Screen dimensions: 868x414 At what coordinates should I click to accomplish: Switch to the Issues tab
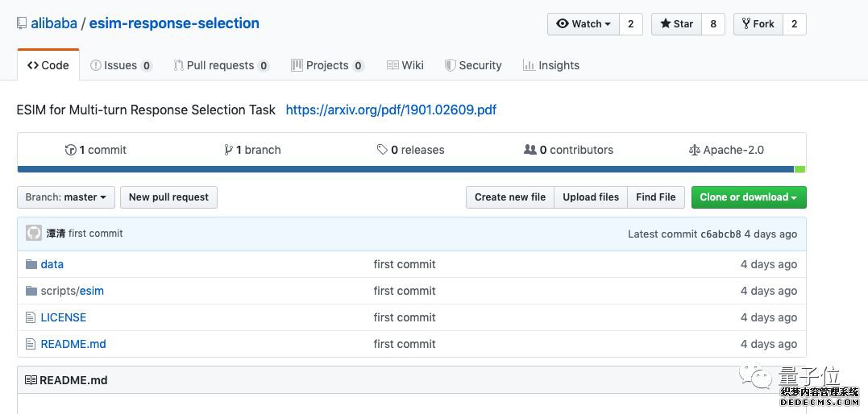pyautogui.click(x=121, y=65)
